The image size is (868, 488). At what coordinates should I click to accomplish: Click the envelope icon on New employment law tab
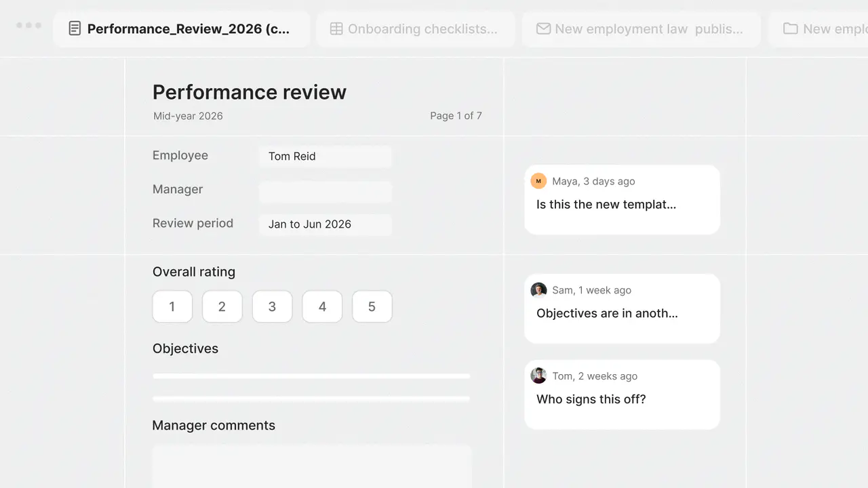[x=543, y=28]
